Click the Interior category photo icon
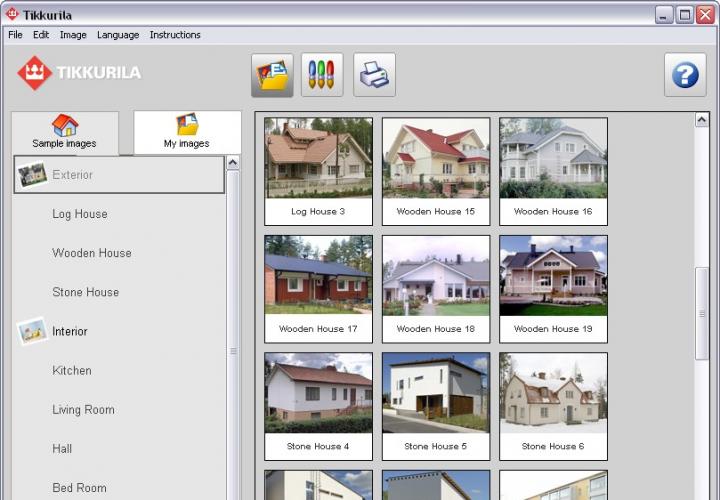Screen dimensions: 720x500 (x=32, y=331)
